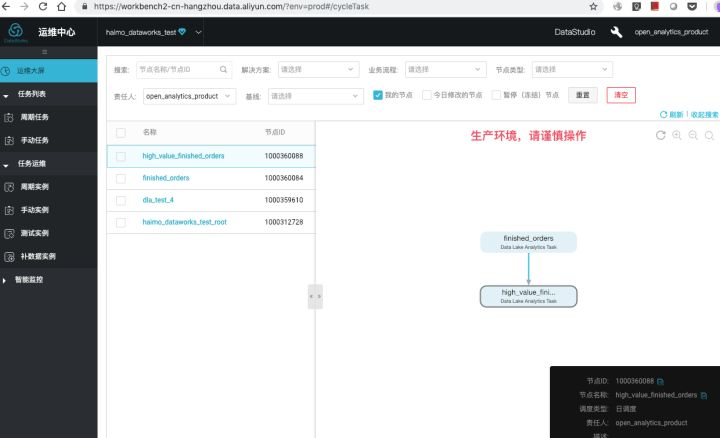This screenshot has width=720, height=438.
Task: Check the finished_orders row checkbox
Action: pyautogui.click(x=121, y=179)
